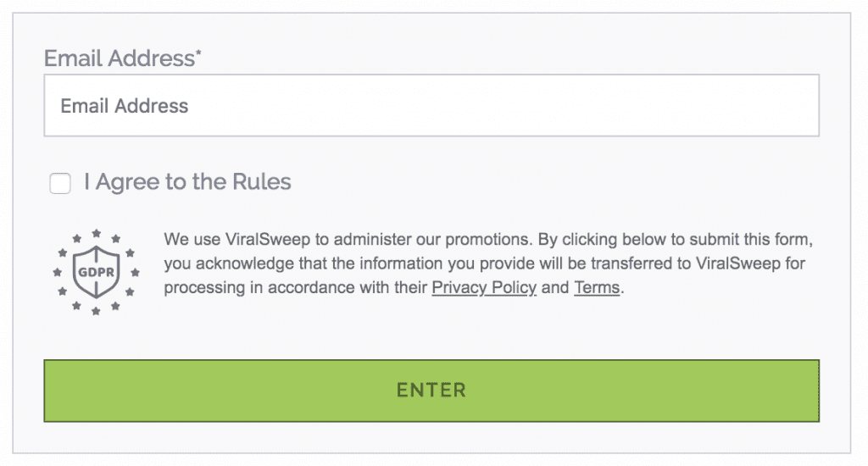Open the Privacy Policy link
The width and height of the screenshot is (868, 466).
(x=484, y=288)
